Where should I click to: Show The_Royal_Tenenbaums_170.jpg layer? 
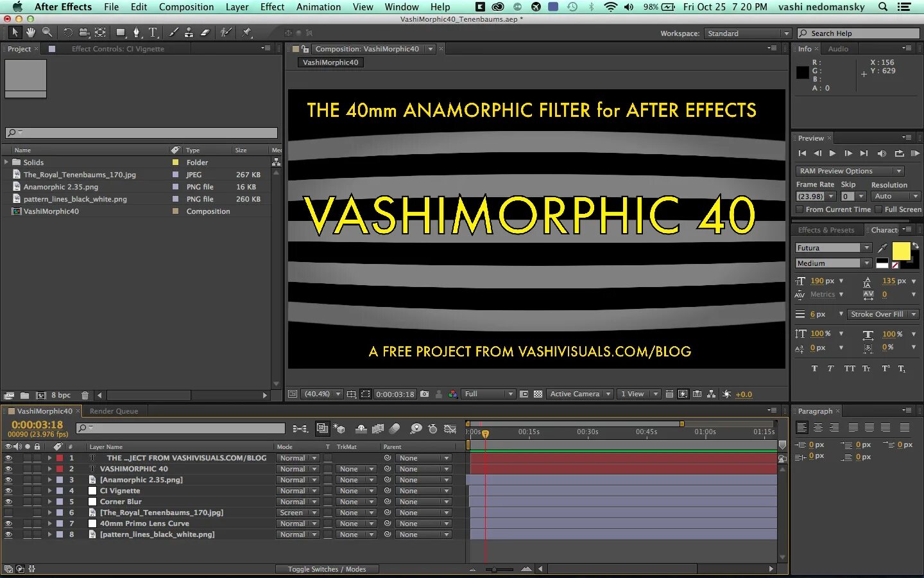pyautogui.click(x=8, y=512)
